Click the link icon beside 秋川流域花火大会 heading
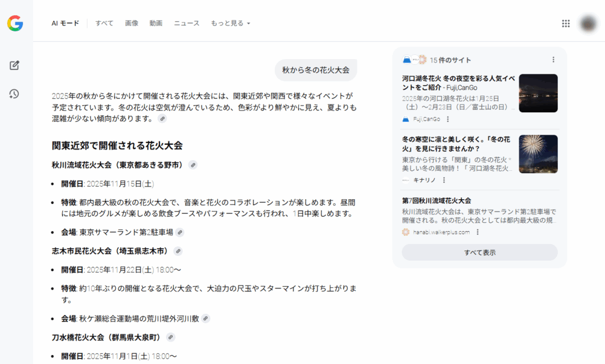Image resolution: width=605 pixels, height=364 pixels. click(x=193, y=165)
